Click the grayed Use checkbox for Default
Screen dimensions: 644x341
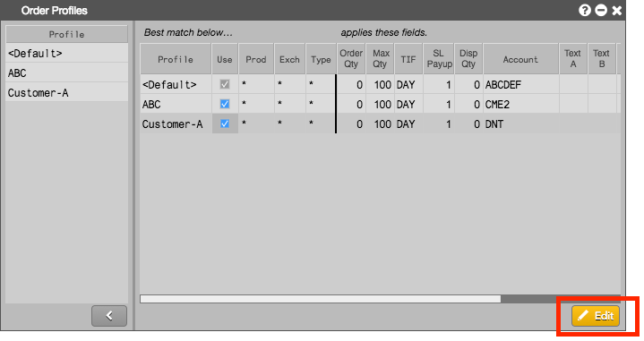tap(225, 84)
